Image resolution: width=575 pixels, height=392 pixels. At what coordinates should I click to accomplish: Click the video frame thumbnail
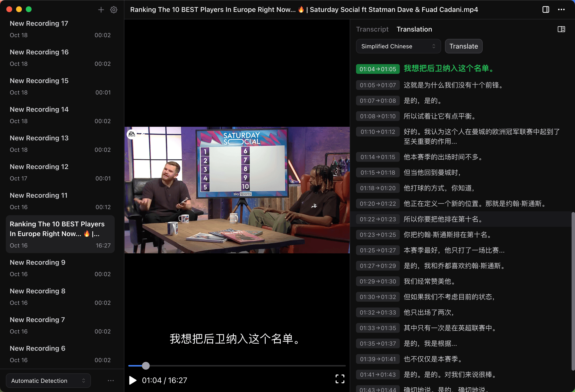pos(237,190)
